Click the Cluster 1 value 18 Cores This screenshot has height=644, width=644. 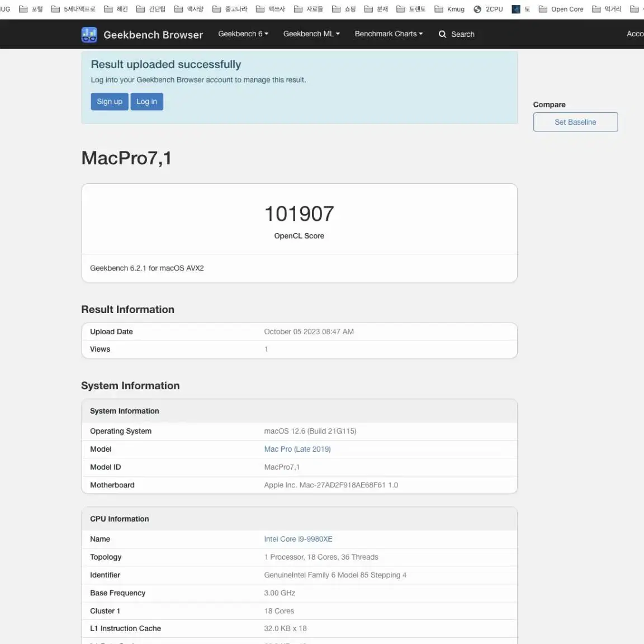point(279,610)
